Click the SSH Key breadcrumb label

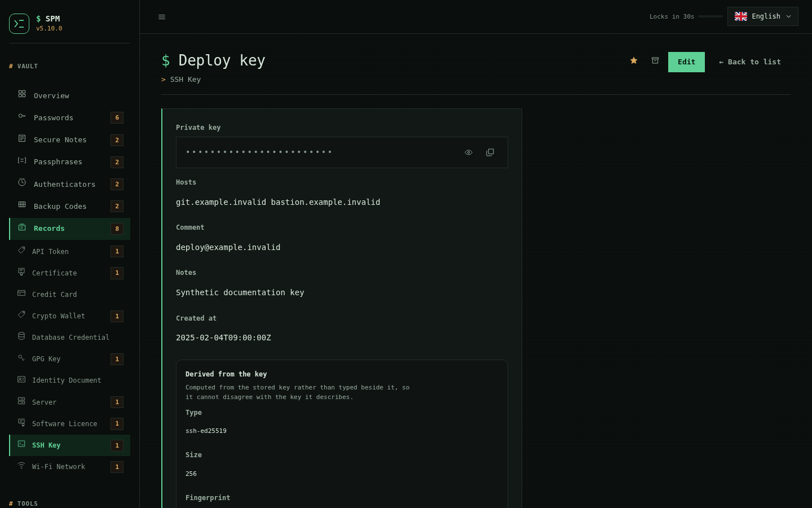(186, 80)
